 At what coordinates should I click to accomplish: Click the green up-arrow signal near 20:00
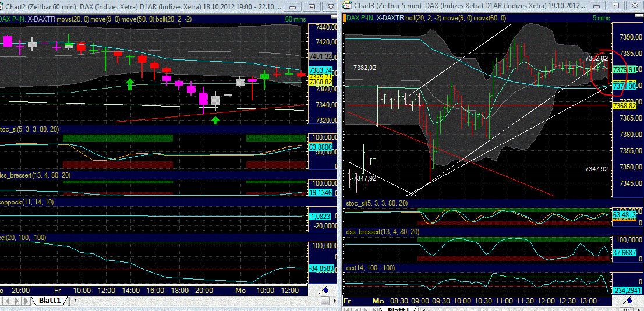(215, 120)
